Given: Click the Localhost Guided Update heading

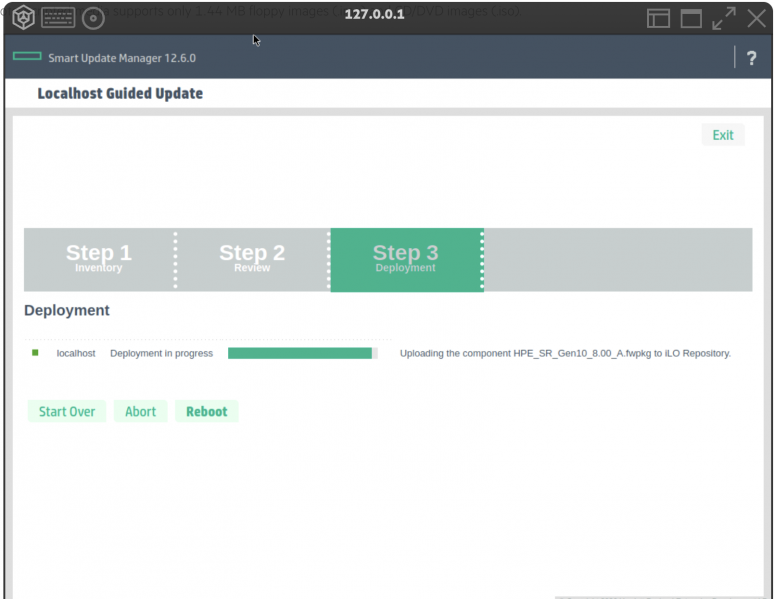Looking at the screenshot, I should (x=120, y=93).
